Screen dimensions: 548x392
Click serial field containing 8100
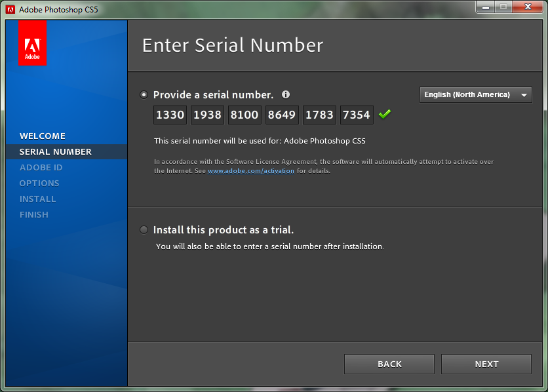coord(245,115)
